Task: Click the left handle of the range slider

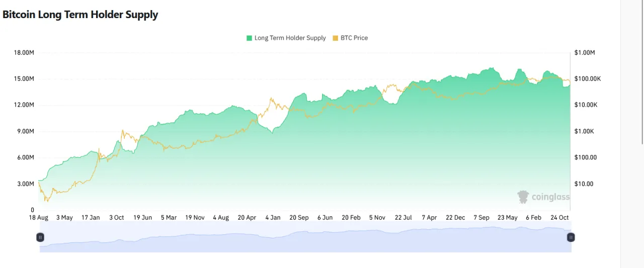Action: 40,237
